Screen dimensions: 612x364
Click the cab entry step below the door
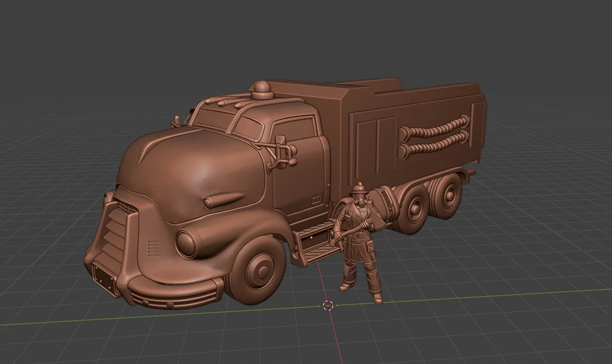(311, 243)
